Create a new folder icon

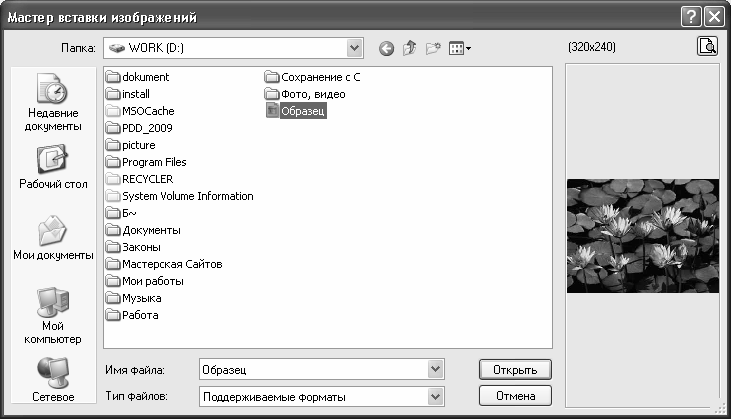[432, 47]
